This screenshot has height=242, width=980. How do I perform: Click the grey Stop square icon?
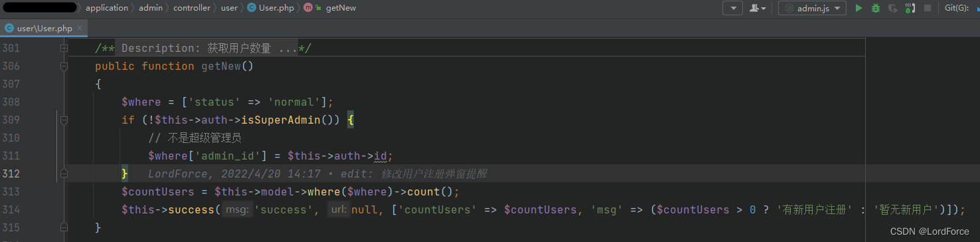pos(928,8)
